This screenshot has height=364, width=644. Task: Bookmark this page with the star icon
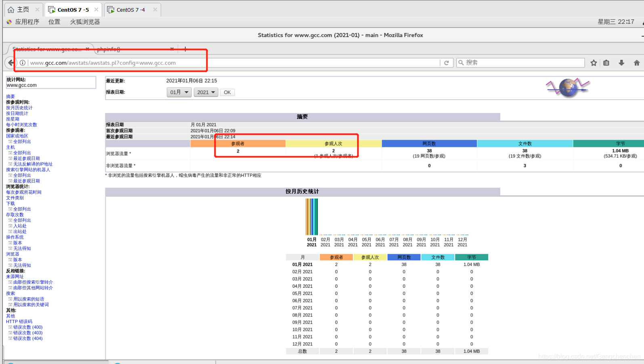coord(594,63)
